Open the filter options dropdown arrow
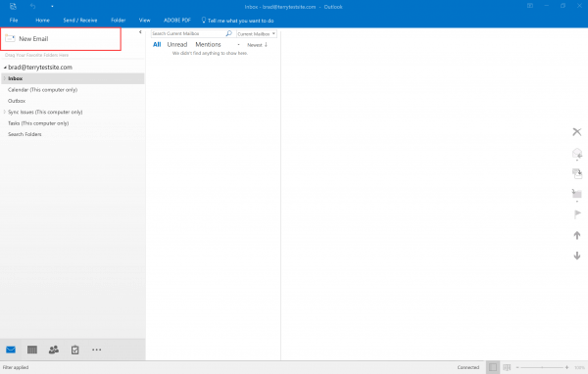Viewport: 588px width, 374px height. [238, 45]
